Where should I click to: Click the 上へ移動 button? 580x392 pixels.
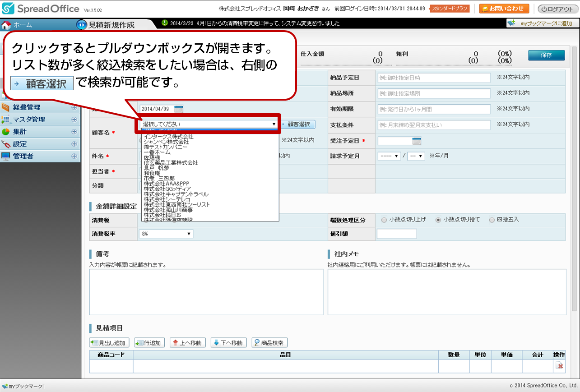pyautogui.click(x=188, y=343)
